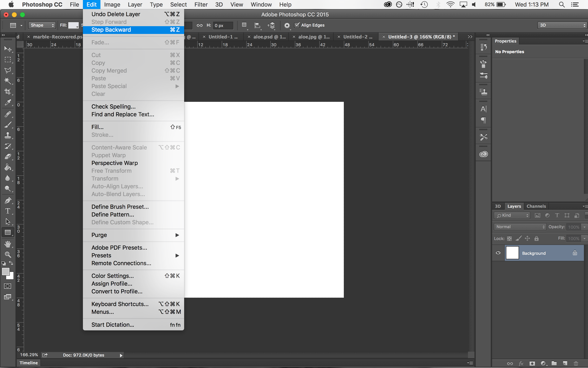Open the gear settings in options bar
Image resolution: width=588 pixels, height=368 pixels.
287,25
